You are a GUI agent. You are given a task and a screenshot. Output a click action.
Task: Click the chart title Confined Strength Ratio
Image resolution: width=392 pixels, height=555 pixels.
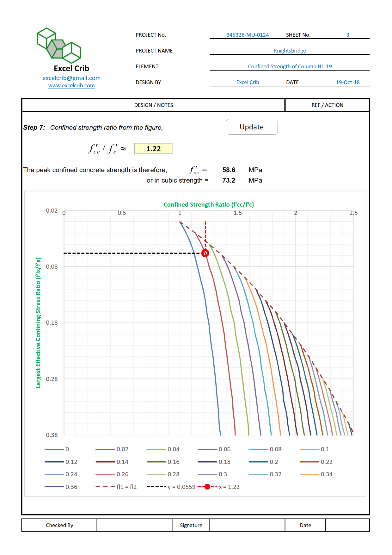[x=209, y=205]
